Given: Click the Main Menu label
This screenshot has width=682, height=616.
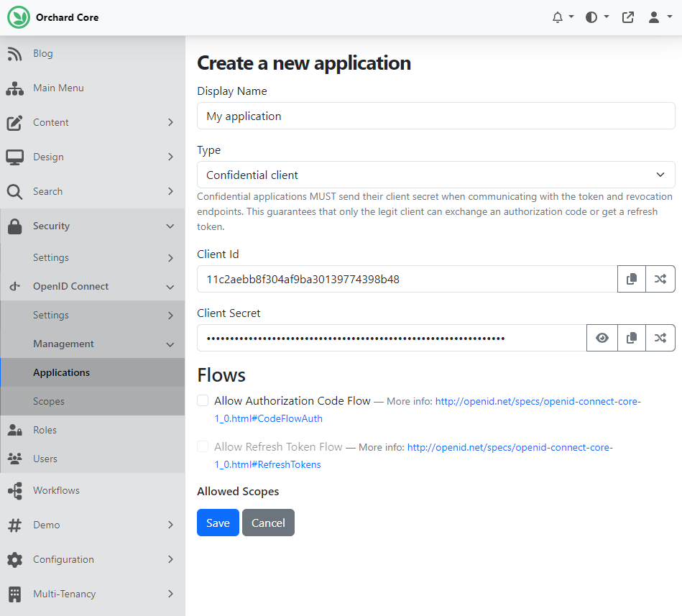Looking at the screenshot, I should coord(59,88).
